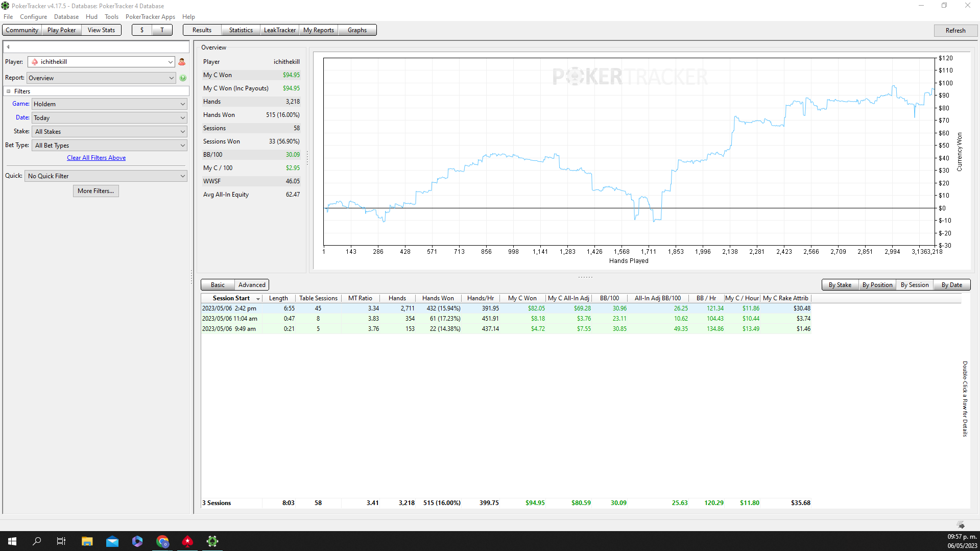980x551 pixels.
Task: Open the Mail app in the taskbar
Action: tap(112, 541)
